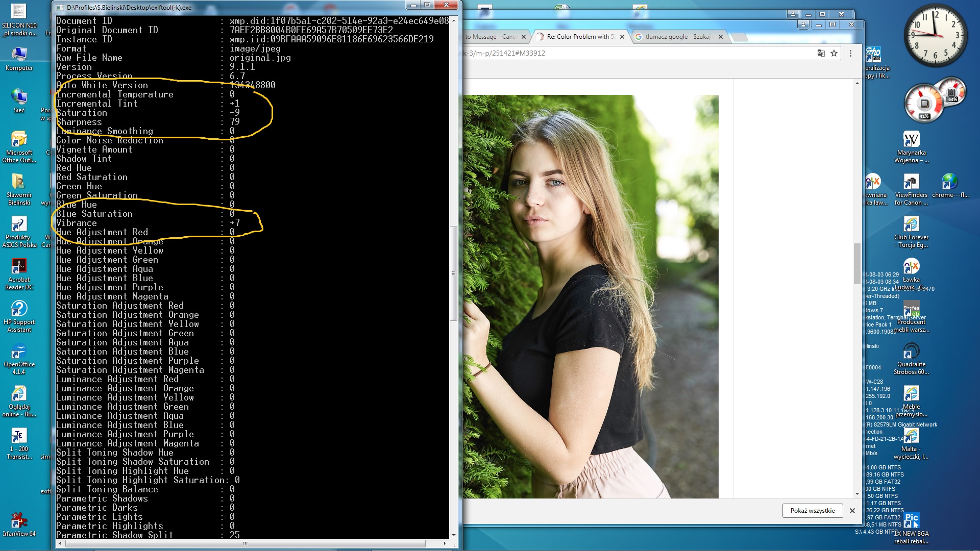The width and height of the screenshot is (980, 551).
Task: Open the Chrome user profile button
Action: pos(803,24)
